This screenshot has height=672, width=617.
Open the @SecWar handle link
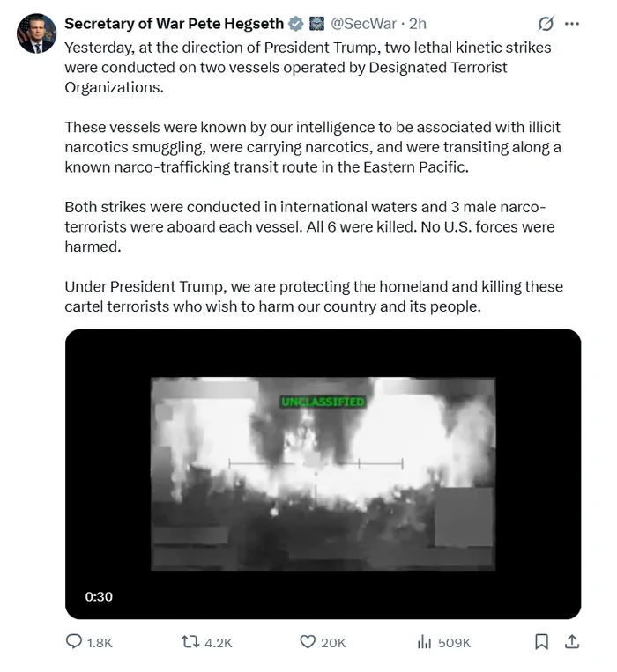click(362, 24)
